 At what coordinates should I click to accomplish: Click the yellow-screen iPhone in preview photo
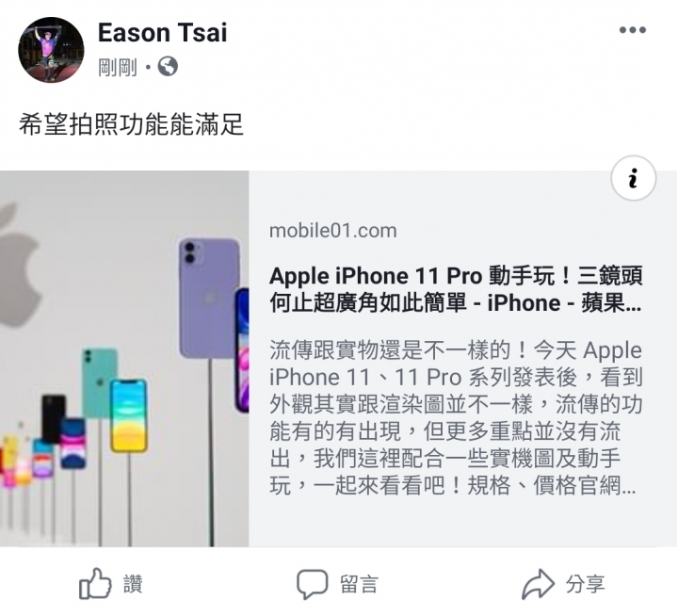tap(128, 415)
